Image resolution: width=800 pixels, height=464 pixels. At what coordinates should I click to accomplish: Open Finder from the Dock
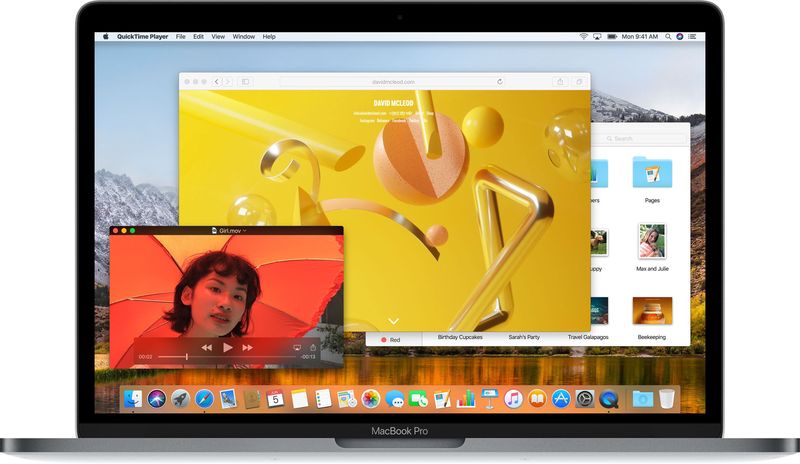coord(133,399)
